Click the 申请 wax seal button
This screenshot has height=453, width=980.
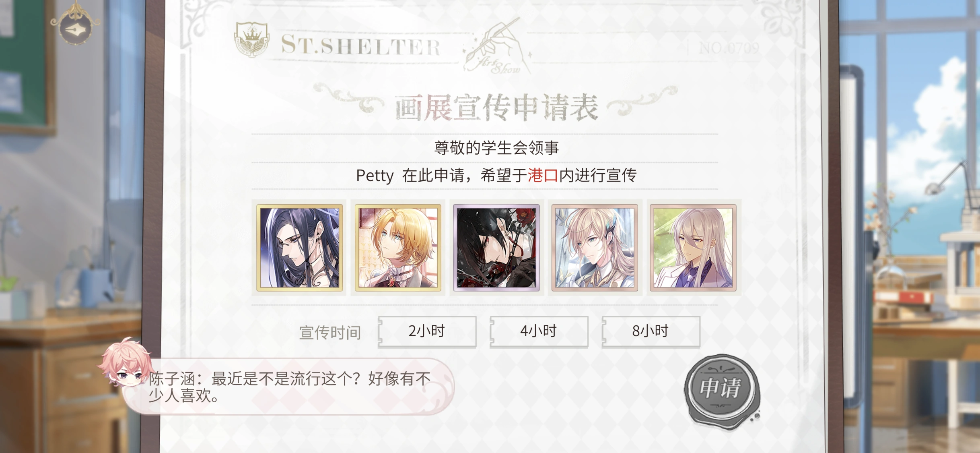click(721, 389)
